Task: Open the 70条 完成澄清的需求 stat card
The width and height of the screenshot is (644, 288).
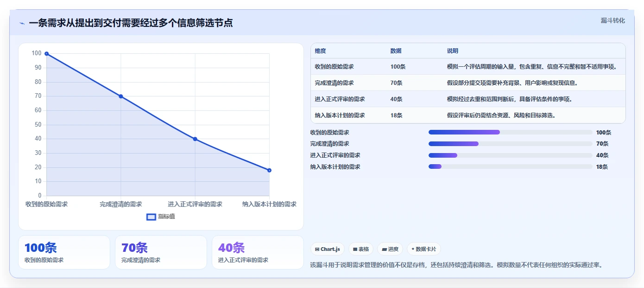Action: coord(161,252)
